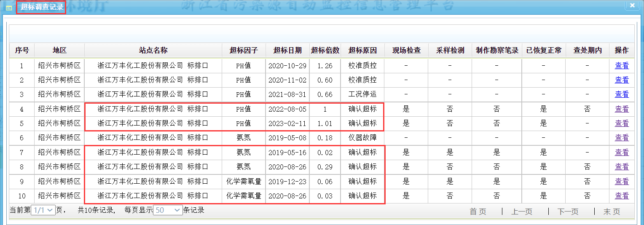644x225 pixels.
Task: Click the 已恢复正常 column header
Action: pos(544,50)
